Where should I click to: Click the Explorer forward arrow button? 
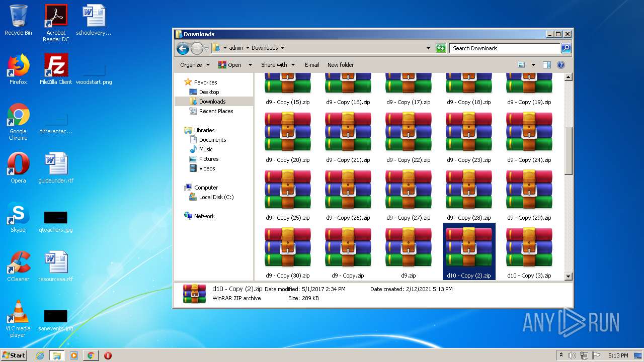coord(197,48)
